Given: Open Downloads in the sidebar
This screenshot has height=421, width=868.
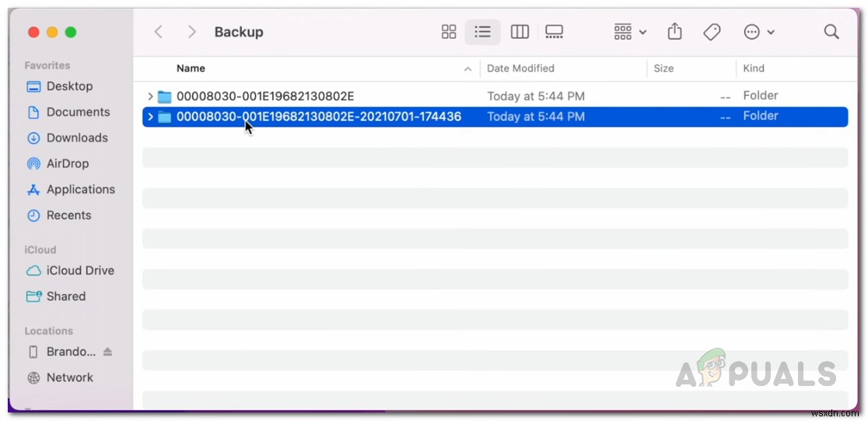Looking at the screenshot, I should pos(76,138).
